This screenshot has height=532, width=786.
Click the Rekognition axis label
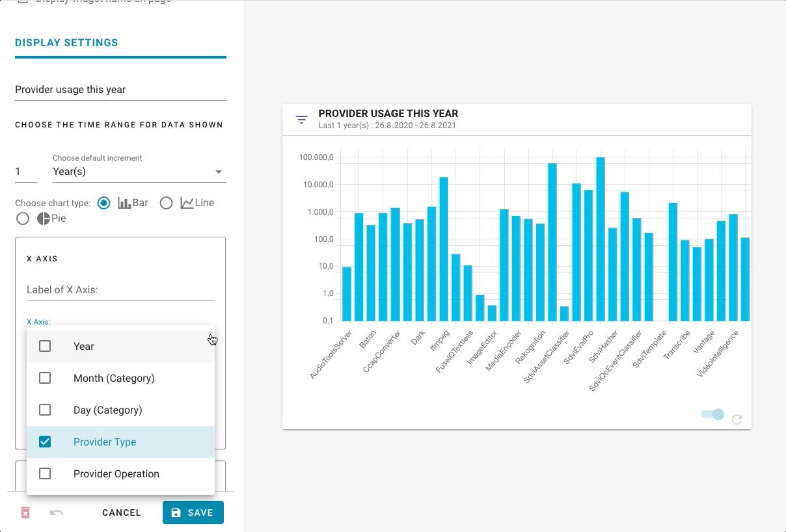(x=530, y=347)
